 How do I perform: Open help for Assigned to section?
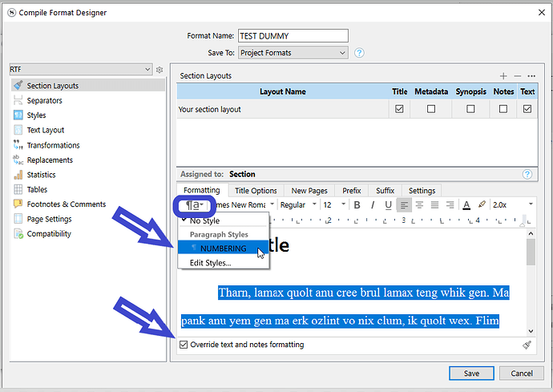(x=527, y=174)
